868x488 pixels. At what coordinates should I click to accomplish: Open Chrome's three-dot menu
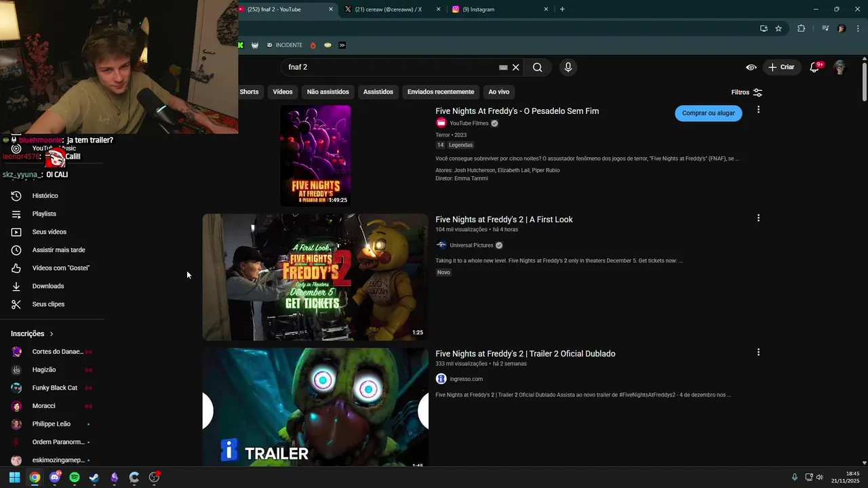click(859, 28)
